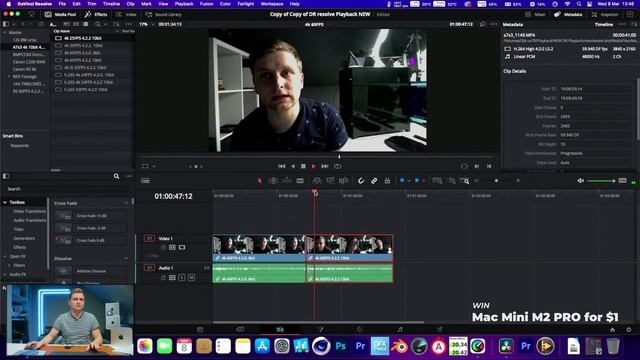Open the Sound Library panel
Image resolution: width=640 pixels, height=360 pixels.
click(x=164, y=14)
